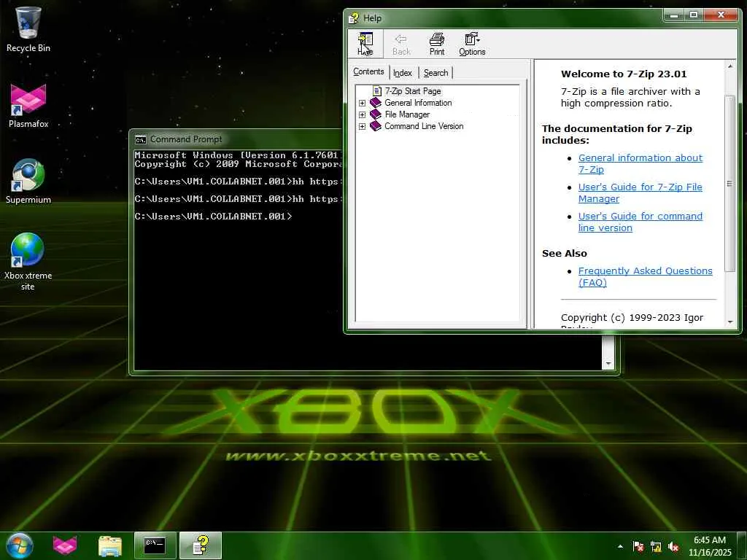Select File Manager tree label
Viewport: 747px width, 560px height.
(407, 114)
